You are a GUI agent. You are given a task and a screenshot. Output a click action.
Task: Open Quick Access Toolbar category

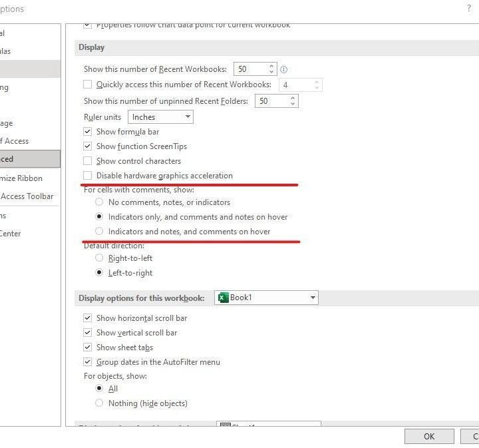(x=30, y=196)
